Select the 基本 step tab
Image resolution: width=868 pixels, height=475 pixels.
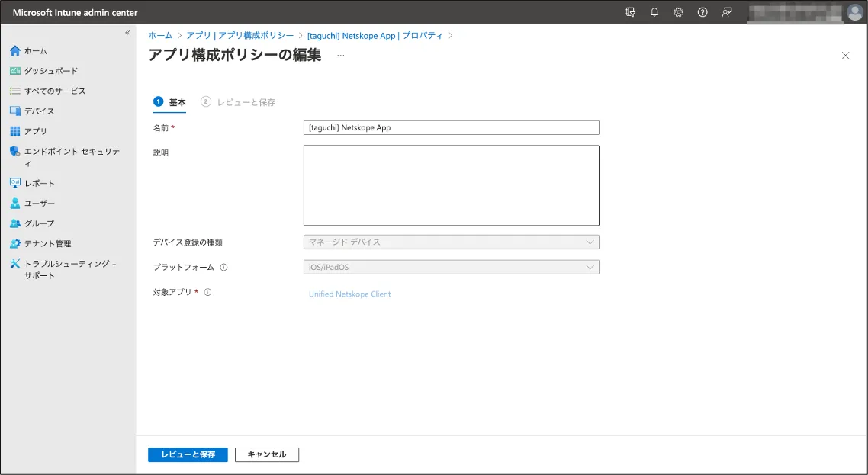pos(170,102)
